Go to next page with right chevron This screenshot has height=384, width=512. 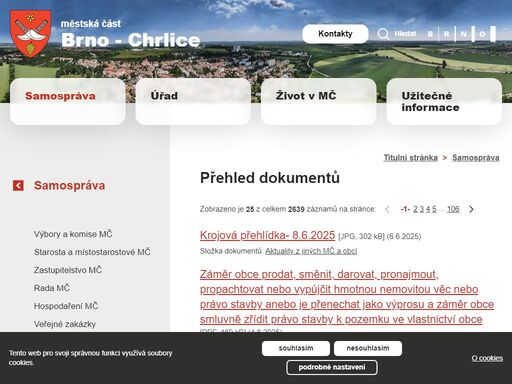click(471, 209)
